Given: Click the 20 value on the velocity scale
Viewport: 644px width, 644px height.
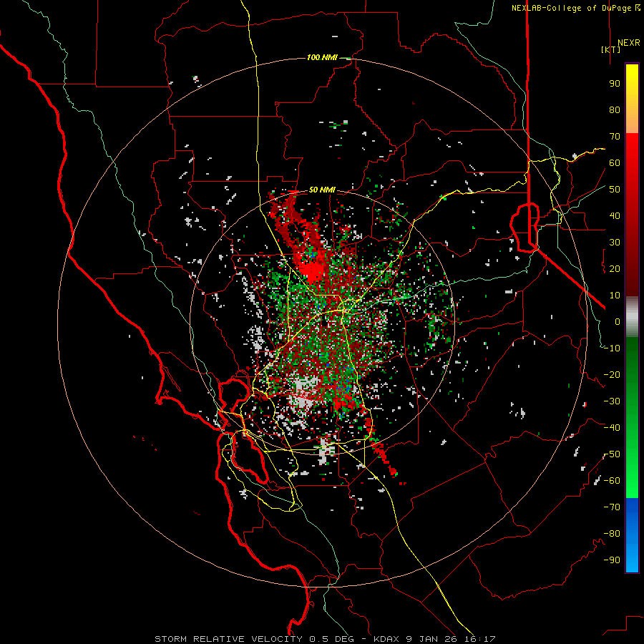Looking at the screenshot, I should [x=615, y=268].
